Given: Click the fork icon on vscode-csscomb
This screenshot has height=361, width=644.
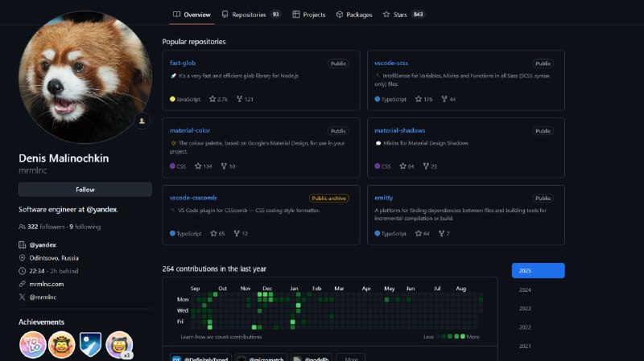Looking at the screenshot, I should 237,233.
